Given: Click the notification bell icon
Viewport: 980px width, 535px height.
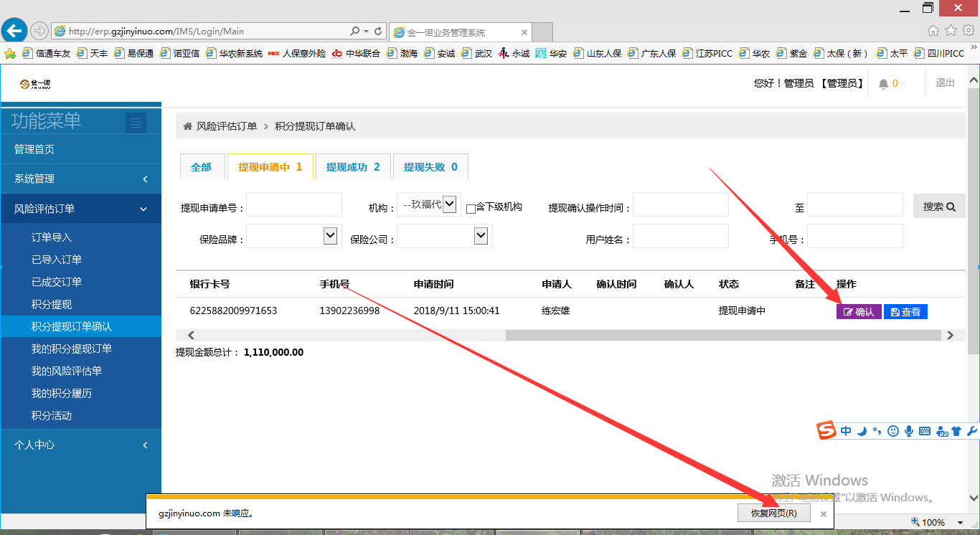Looking at the screenshot, I should coord(883,84).
